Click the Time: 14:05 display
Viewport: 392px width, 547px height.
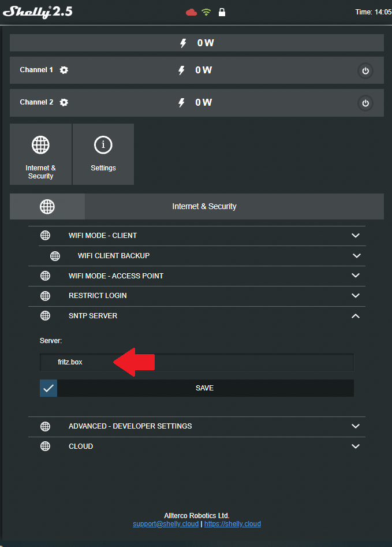pos(373,12)
